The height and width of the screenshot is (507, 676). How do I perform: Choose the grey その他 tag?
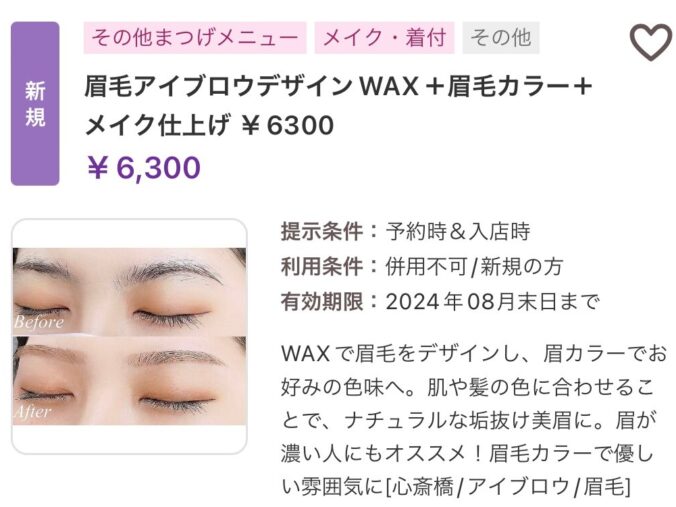point(501,38)
